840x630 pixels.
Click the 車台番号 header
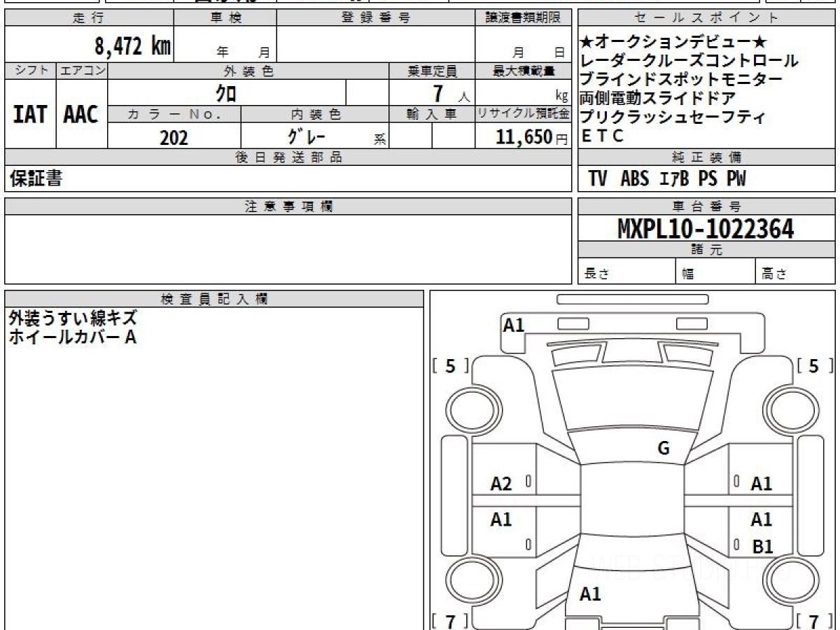pos(707,206)
